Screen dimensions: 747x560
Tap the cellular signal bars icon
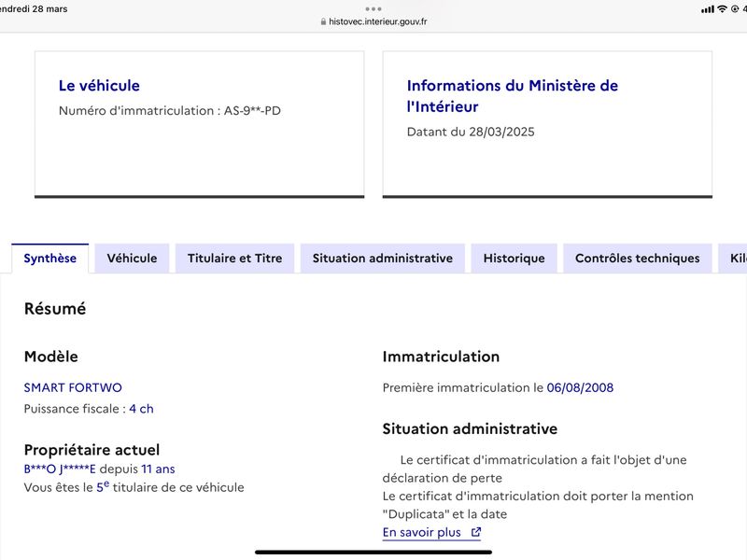pos(708,9)
